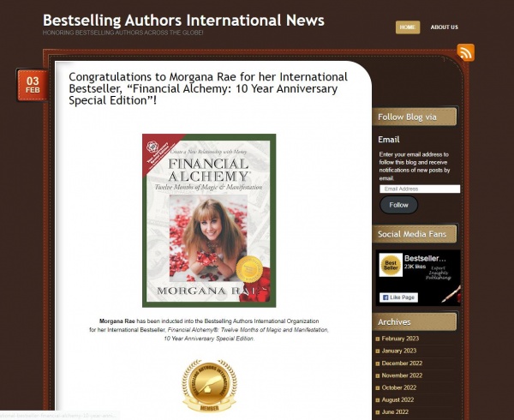Open the June 2022 archive
Image resolution: width=514 pixels, height=420 pixels.
pos(395,411)
